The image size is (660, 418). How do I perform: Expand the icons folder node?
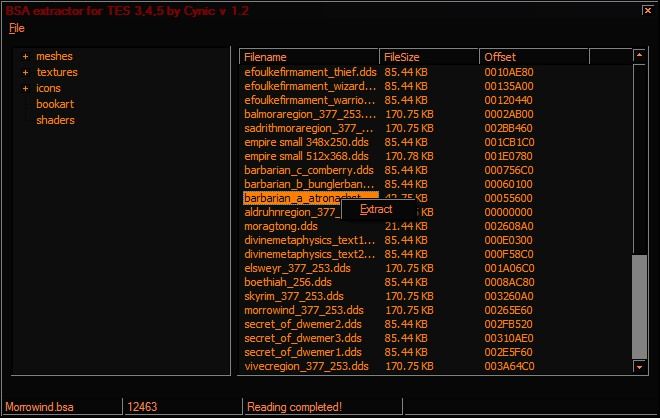coord(26,88)
